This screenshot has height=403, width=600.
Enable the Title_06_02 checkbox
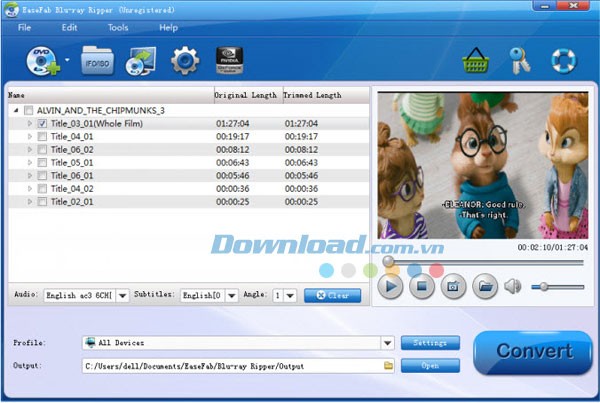(x=42, y=149)
